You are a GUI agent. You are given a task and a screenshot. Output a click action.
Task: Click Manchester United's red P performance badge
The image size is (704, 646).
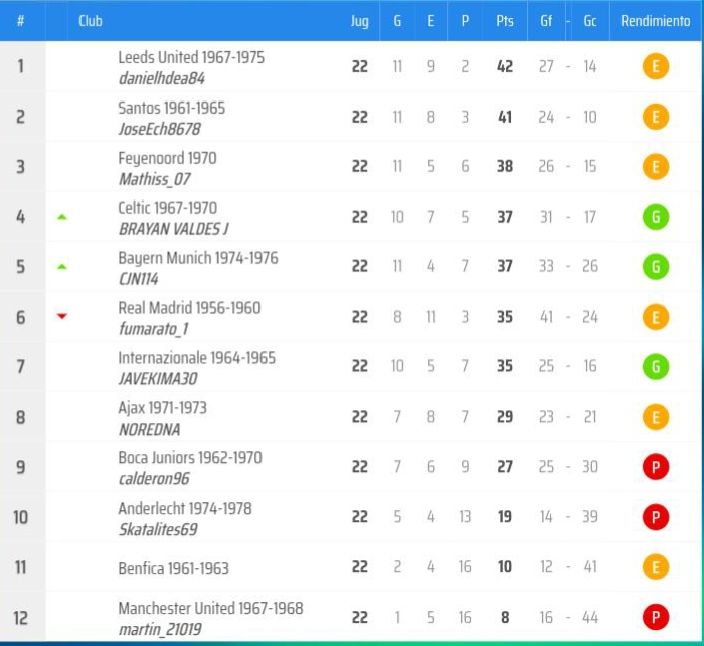(656, 617)
